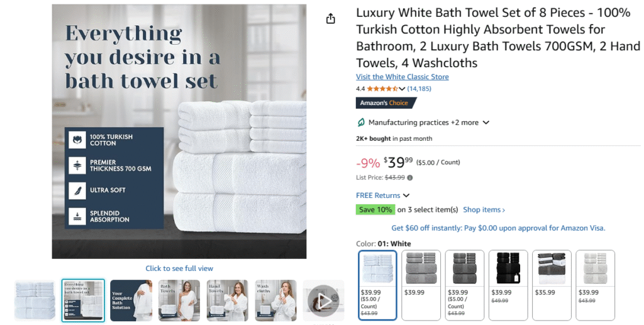Click the Amazon Visa $60 off offer

[x=498, y=228]
